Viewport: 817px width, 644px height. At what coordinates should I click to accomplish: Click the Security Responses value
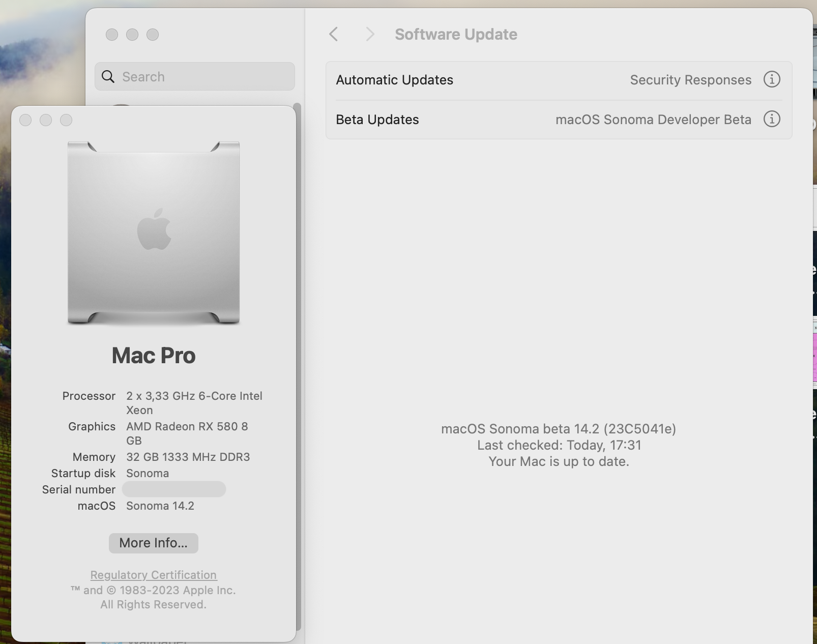[690, 80]
